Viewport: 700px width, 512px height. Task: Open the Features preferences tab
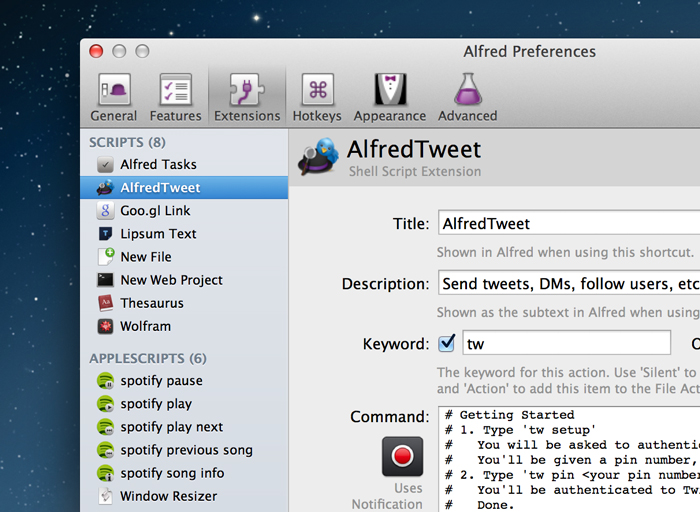coord(175,97)
